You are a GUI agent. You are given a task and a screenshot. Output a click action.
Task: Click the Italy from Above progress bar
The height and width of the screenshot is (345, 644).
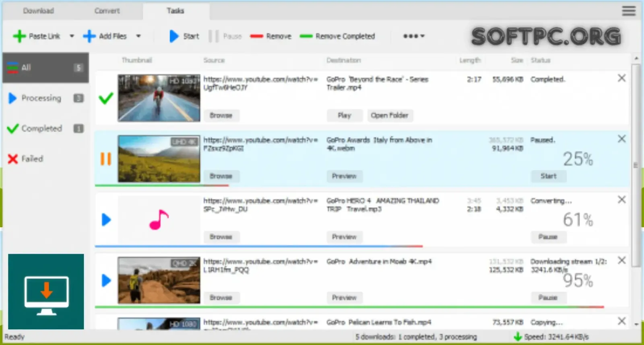click(x=162, y=185)
